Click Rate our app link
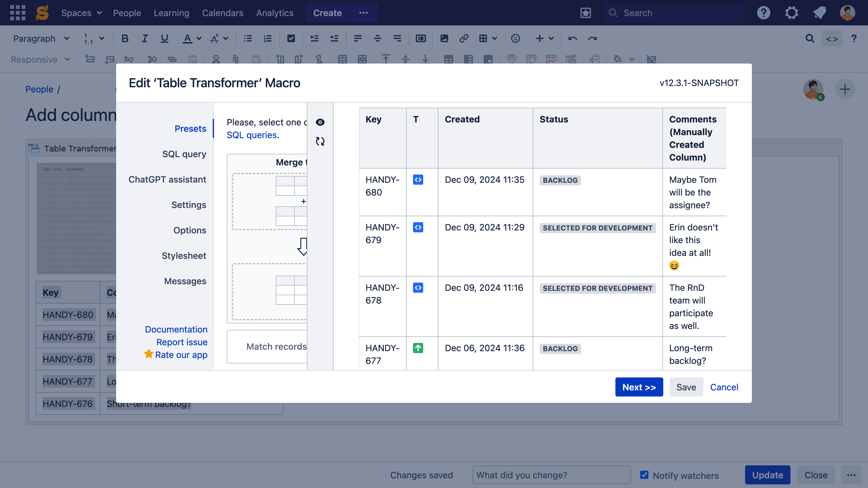Viewport: 868px width, 488px height. (181, 355)
